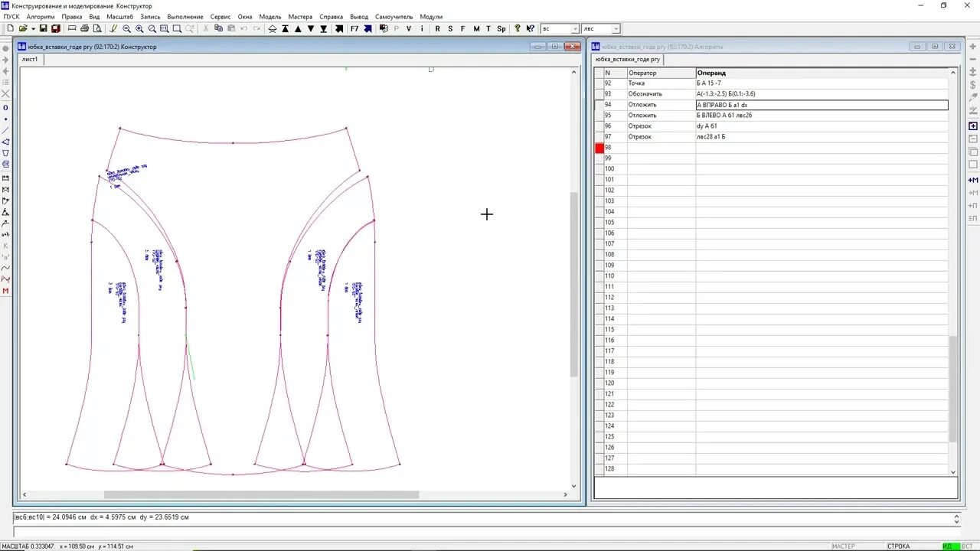The image size is (980, 551).
Task: Click the measurement readout command line
Action: click(482, 517)
